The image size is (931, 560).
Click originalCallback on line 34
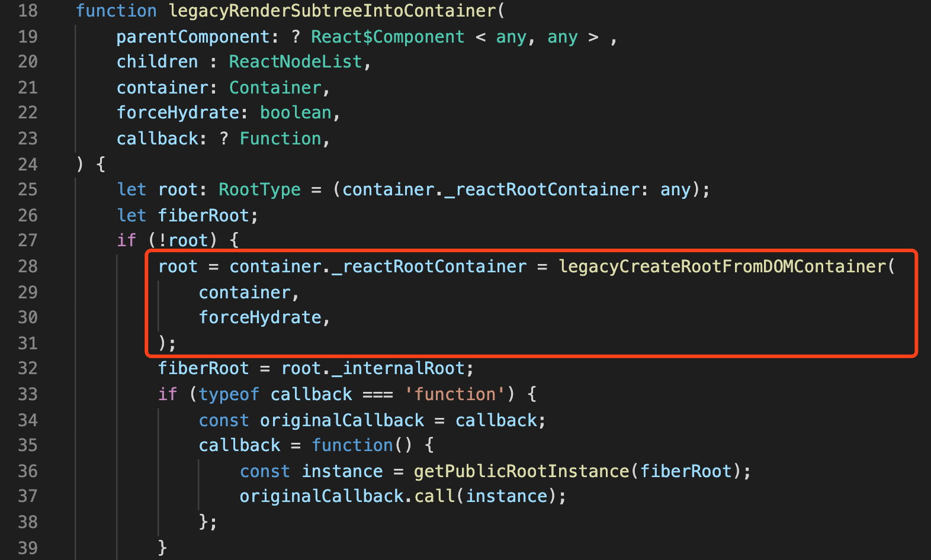(342, 420)
